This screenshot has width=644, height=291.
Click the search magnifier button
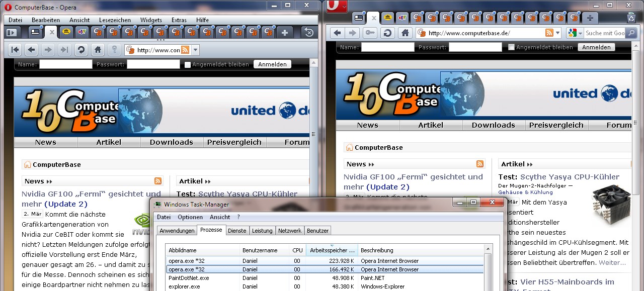click(630, 33)
